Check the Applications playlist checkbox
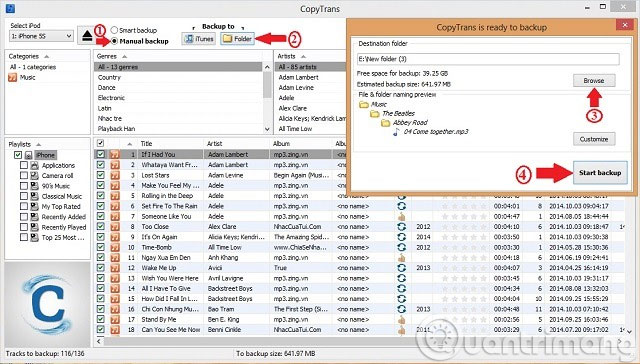This screenshot has width=640, height=364. coord(24,165)
